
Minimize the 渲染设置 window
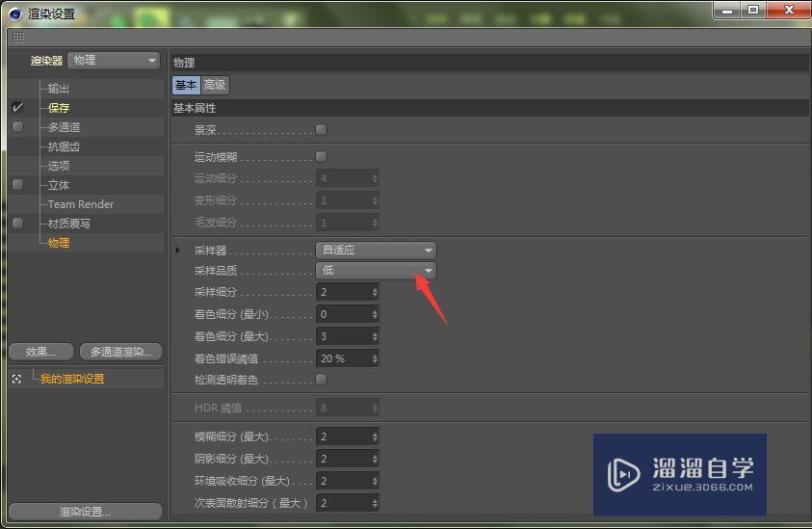coord(727,10)
